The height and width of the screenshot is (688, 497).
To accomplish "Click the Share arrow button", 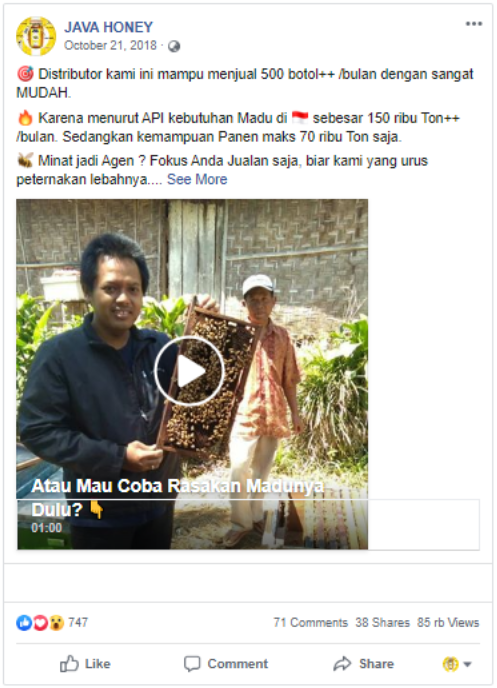I will tap(363, 664).
